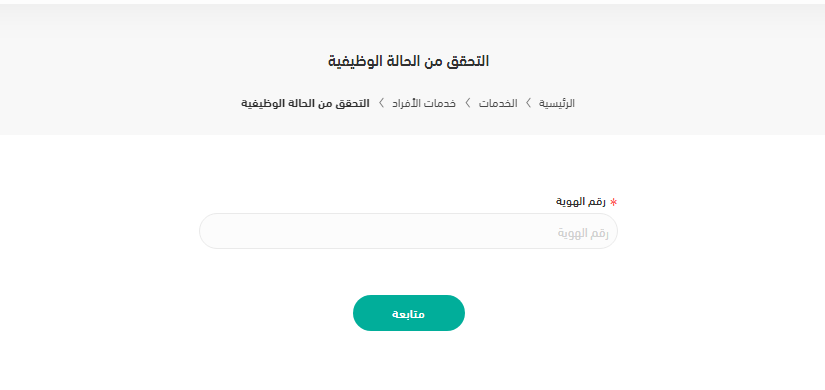Click the grey رقم الهوية placeholder text
Image resolution: width=825 pixels, height=390 pixels.
click(583, 233)
